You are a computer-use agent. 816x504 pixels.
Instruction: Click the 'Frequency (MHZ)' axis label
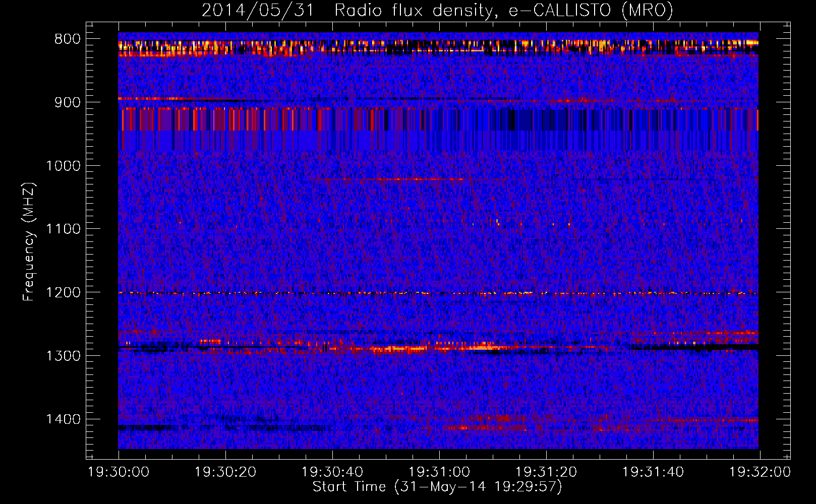pyautogui.click(x=29, y=242)
